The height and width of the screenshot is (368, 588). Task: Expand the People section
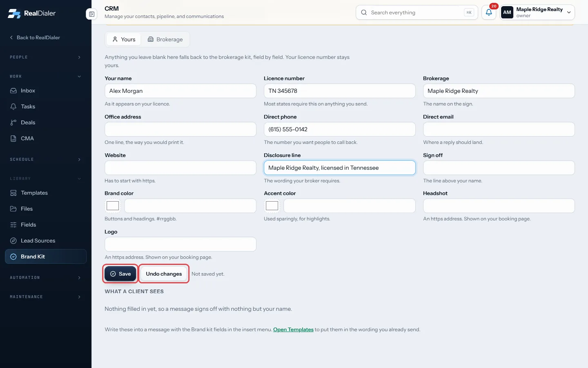tap(46, 57)
